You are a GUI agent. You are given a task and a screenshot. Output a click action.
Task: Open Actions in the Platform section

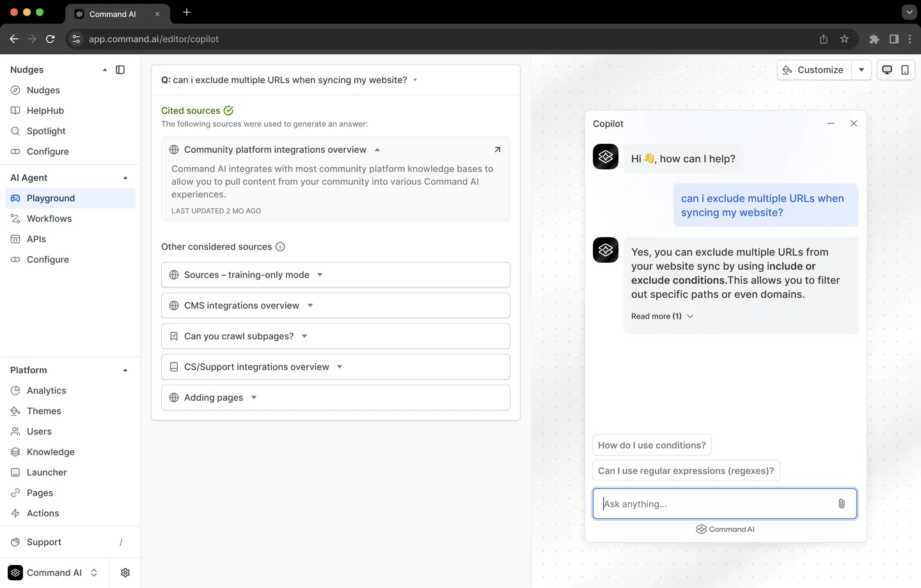pos(70,513)
